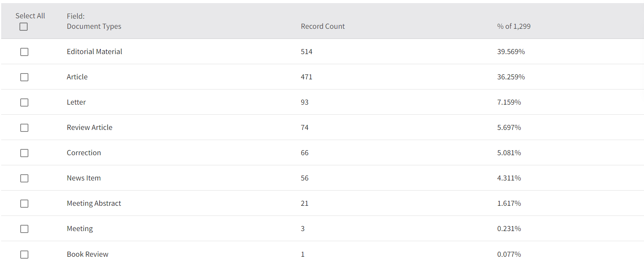Image resolution: width=644 pixels, height=261 pixels.
Task: Mark the News Item checkbox
Action: 24,178
